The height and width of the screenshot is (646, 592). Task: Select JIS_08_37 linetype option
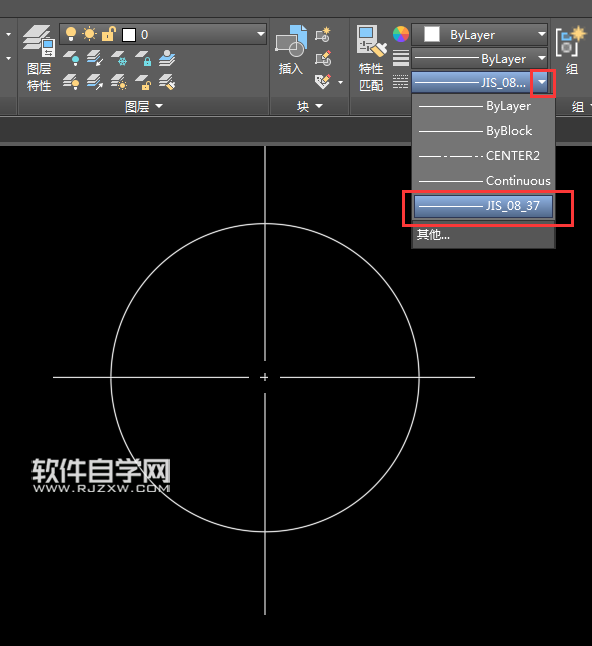(x=484, y=206)
